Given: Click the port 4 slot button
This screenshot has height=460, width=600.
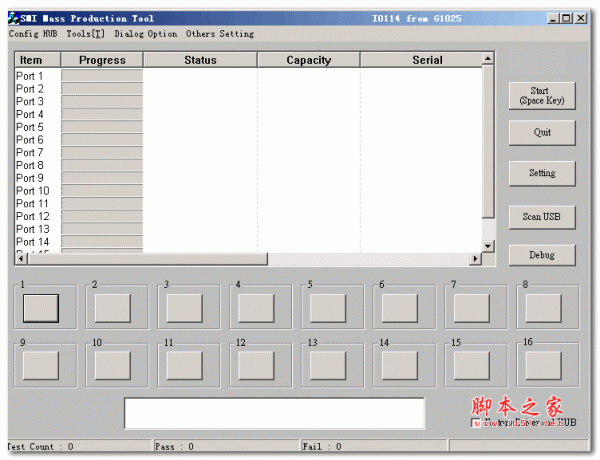Looking at the screenshot, I should tap(256, 308).
